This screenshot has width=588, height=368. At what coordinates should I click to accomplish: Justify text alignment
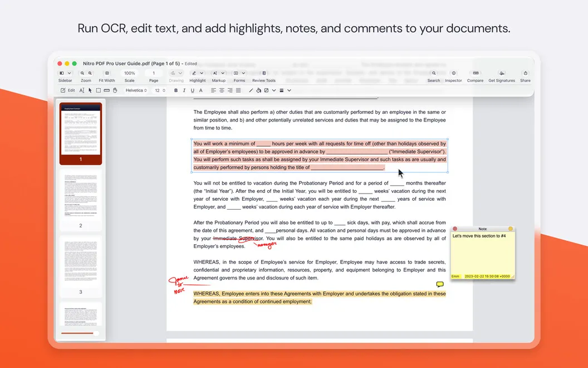[x=238, y=90]
